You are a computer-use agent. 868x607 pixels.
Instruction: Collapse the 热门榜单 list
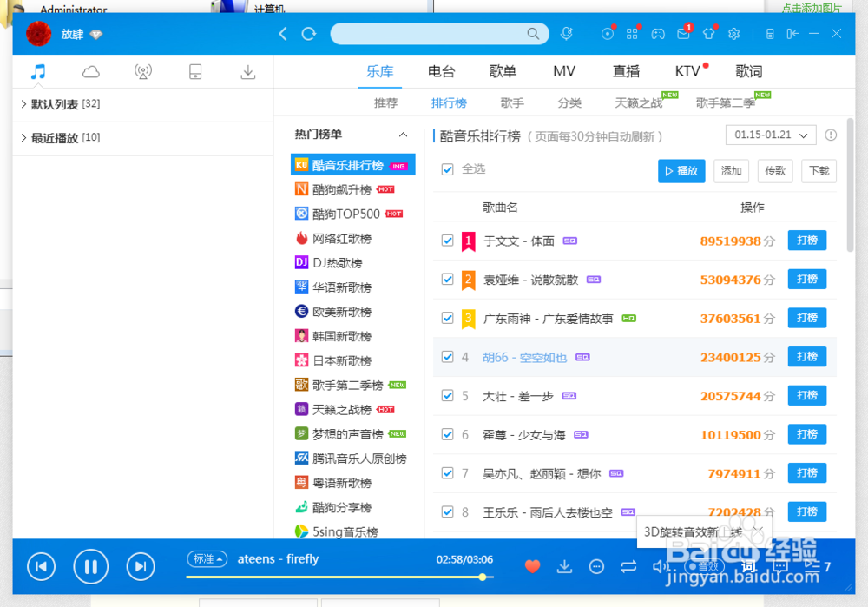click(401, 135)
